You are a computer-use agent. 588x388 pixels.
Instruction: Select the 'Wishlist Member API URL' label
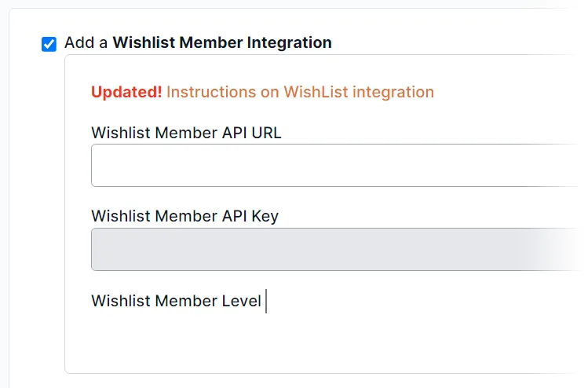pyautogui.click(x=186, y=132)
